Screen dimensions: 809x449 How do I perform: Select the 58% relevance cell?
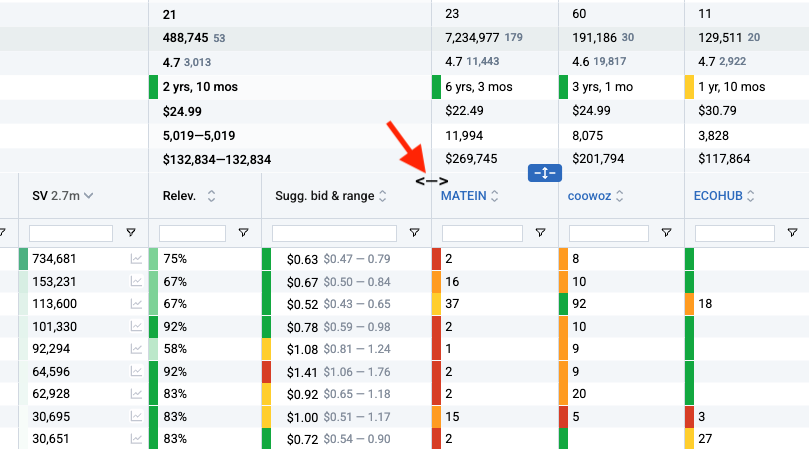(175, 349)
